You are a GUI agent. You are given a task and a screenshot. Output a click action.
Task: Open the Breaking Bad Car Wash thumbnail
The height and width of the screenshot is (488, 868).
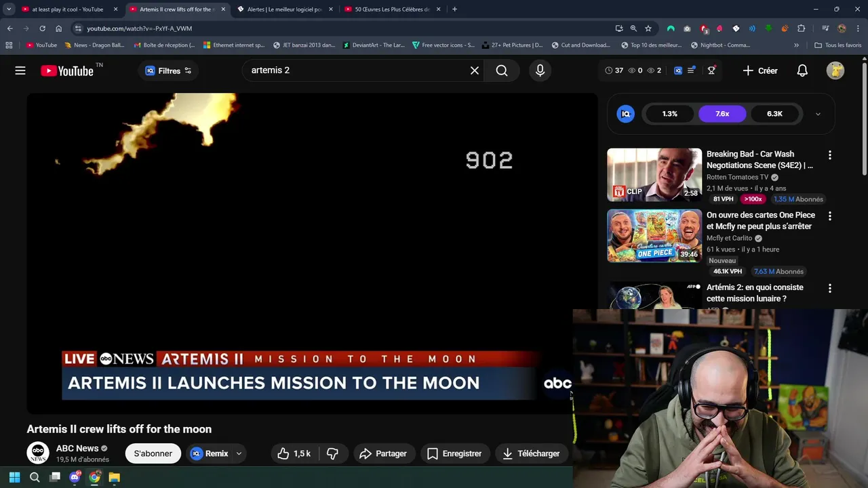[x=654, y=175]
